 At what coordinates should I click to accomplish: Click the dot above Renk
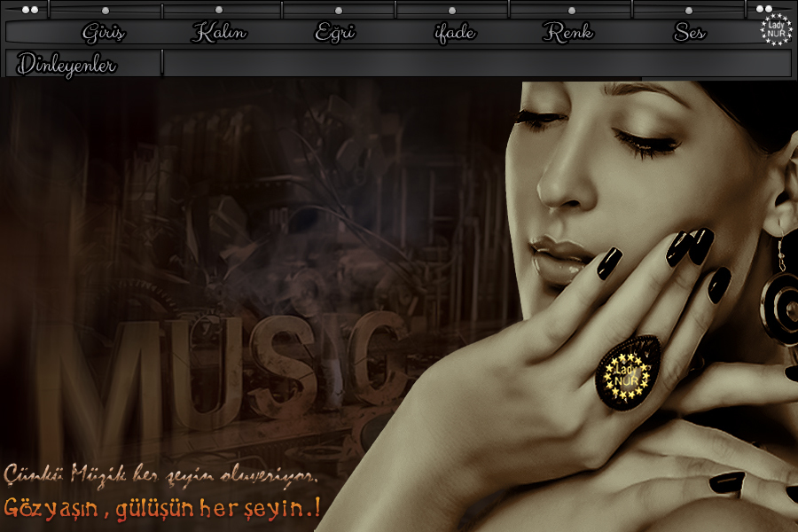571,11
